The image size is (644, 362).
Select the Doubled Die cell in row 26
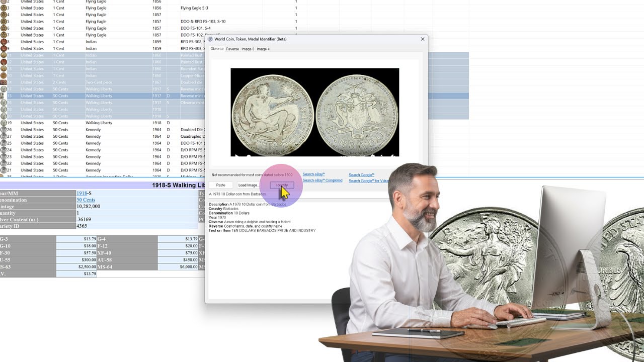192,130
